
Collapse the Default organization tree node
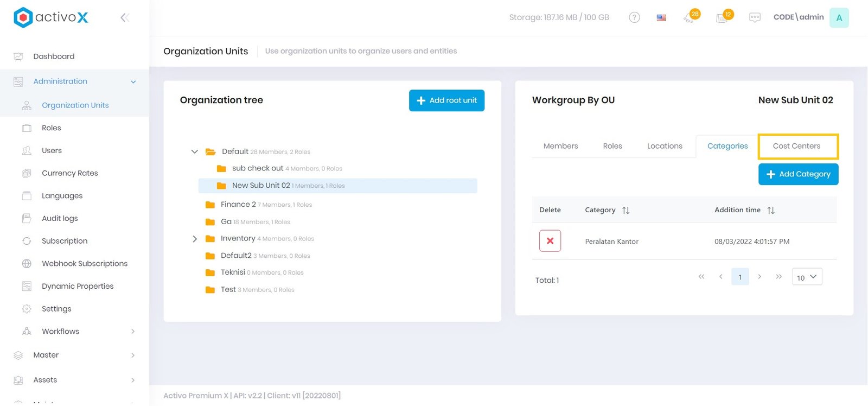194,151
